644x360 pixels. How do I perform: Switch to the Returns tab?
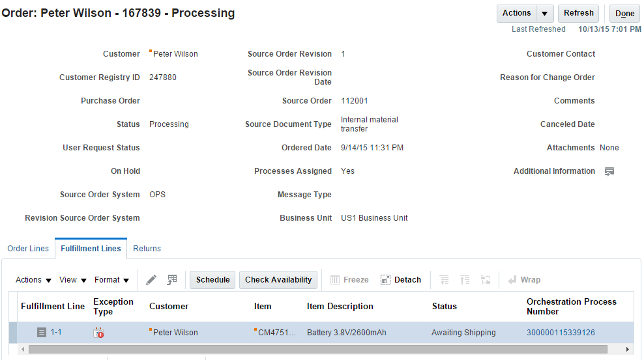pyautogui.click(x=147, y=249)
